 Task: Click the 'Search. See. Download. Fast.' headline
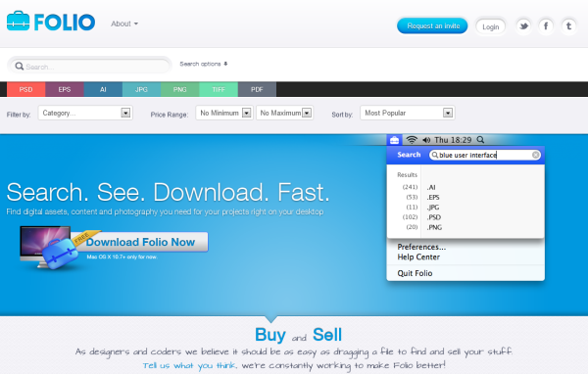click(x=168, y=192)
